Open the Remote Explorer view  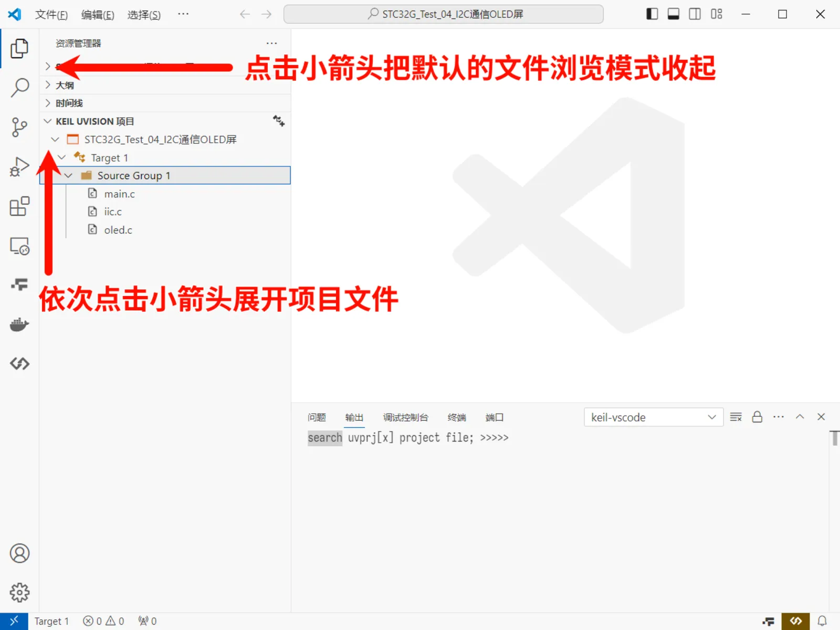click(x=19, y=245)
